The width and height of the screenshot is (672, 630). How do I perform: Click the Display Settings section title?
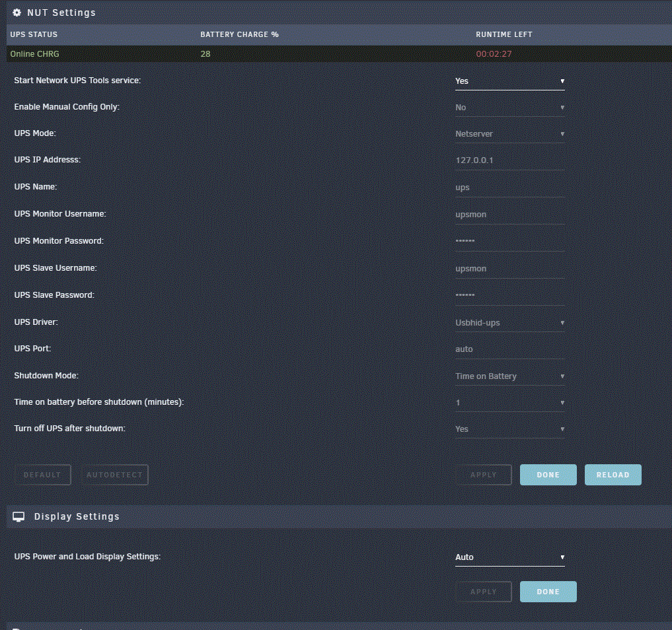pos(77,516)
